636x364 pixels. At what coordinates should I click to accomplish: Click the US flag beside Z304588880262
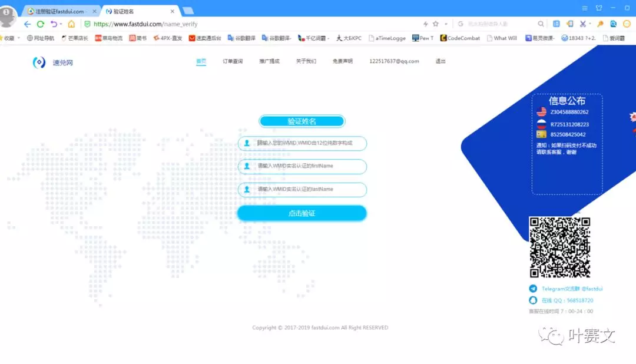[x=542, y=111]
